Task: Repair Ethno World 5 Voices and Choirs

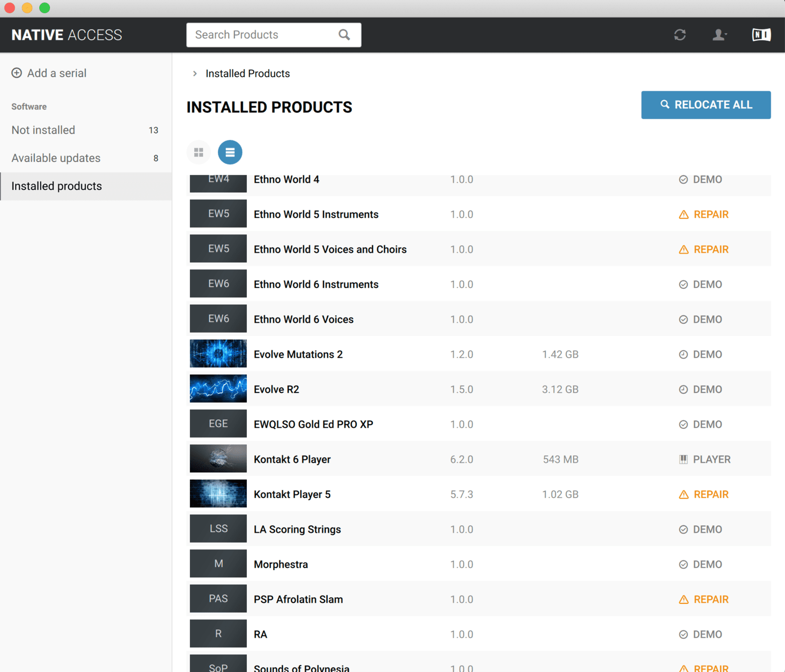Action: click(x=704, y=249)
